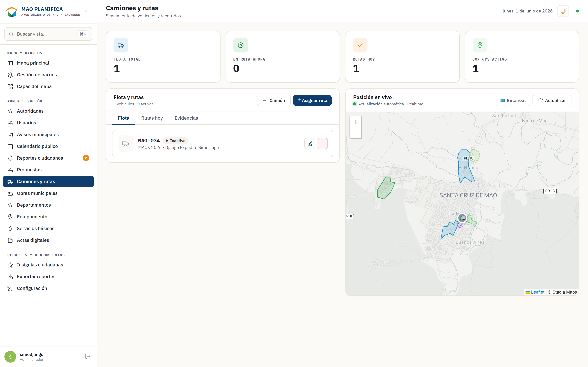The width and height of the screenshot is (588, 367).
Task: Click the pink delete button for MAO-034
Action: [322, 144]
